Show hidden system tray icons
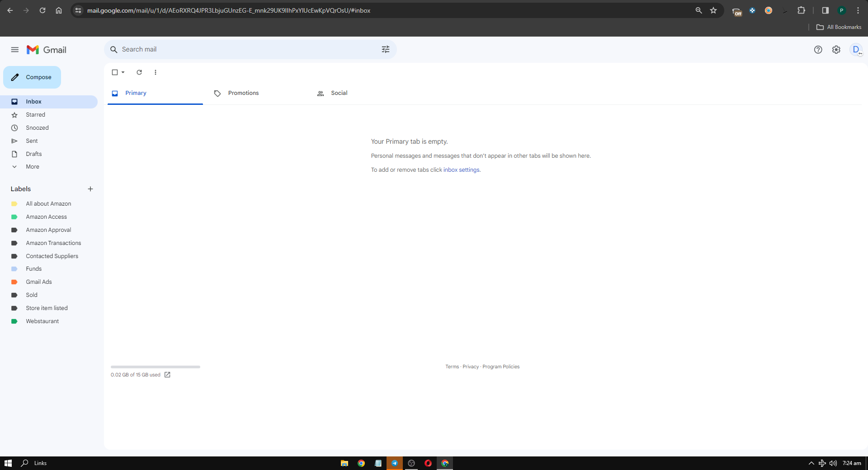The width and height of the screenshot is (868, 470). click(x=811, y=463)
